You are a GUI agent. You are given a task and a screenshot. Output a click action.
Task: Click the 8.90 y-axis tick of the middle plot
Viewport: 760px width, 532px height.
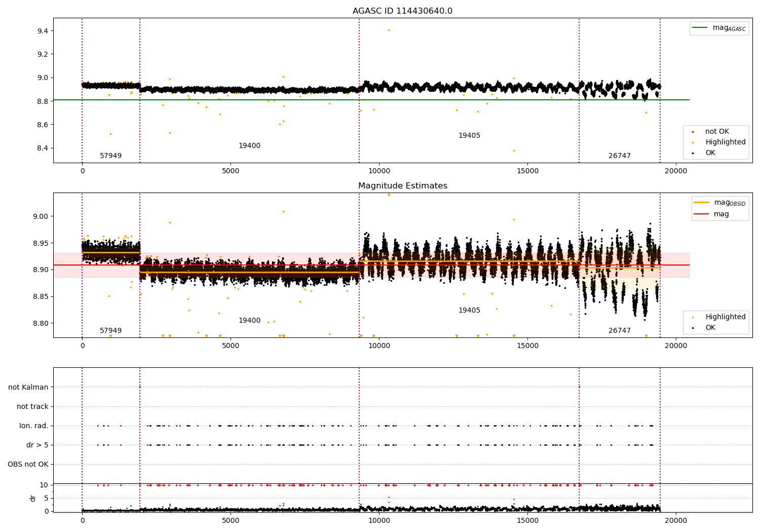click(x=41, y=270)
